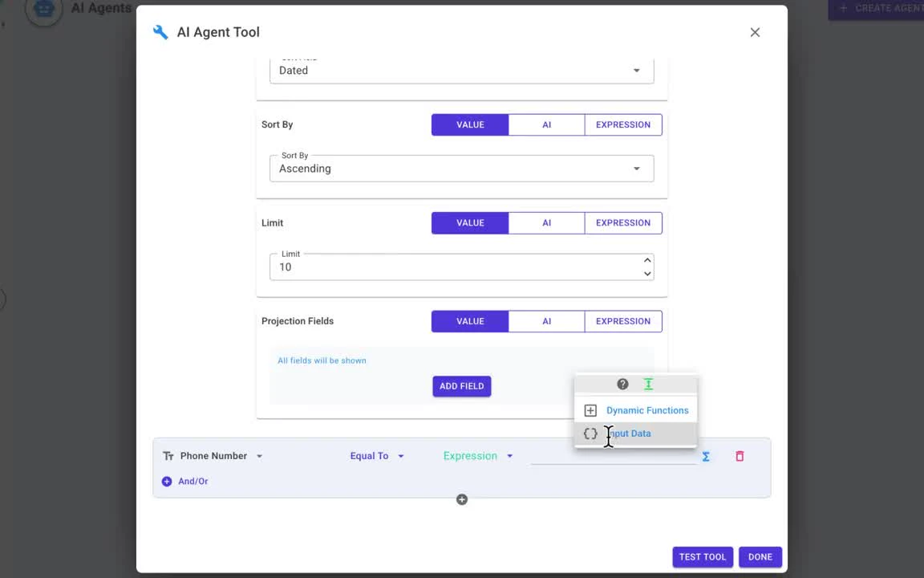Image resolution: width=924 pixels, height=578 pixels.
Task: Click the TEST TOOL button
Action: [x=703, y=557]
